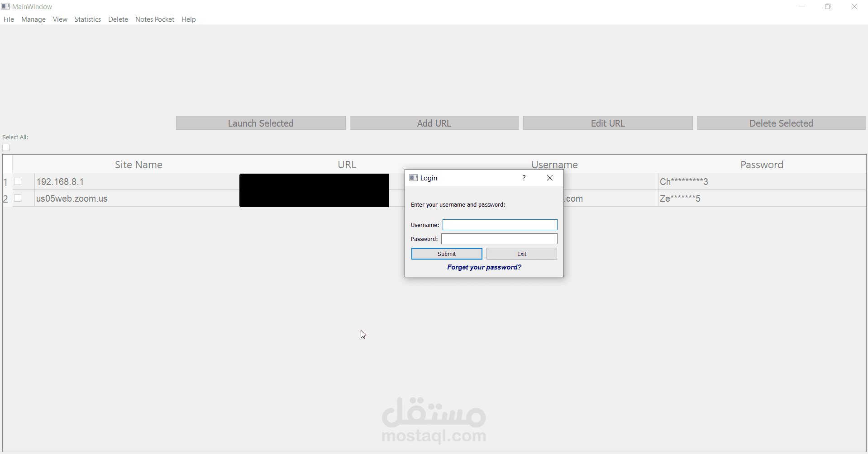Screen dimensions: 868x454
Task: Open the Notes Pocket menu
Action: 155,19
